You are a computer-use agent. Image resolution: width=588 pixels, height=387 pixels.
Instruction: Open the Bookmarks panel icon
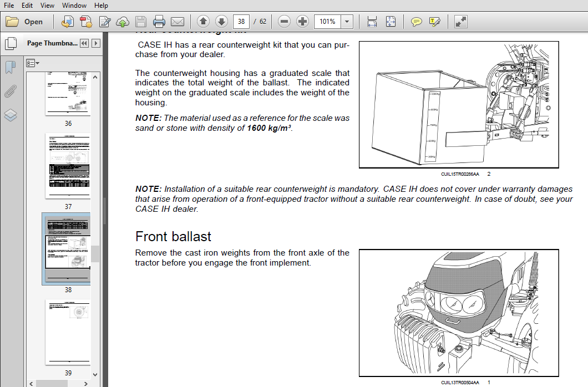coord(11,68)
